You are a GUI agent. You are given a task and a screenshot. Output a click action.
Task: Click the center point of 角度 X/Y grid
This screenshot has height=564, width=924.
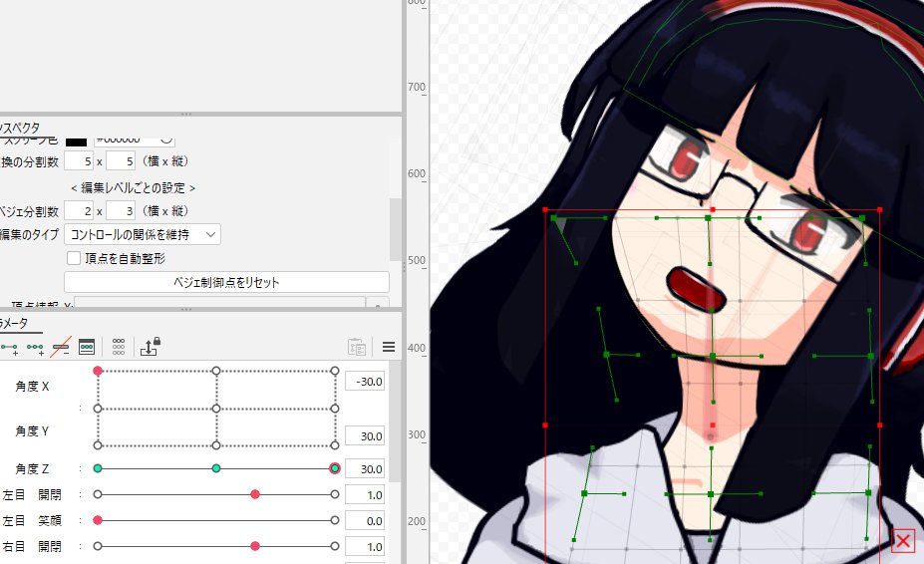click(216, 409)
